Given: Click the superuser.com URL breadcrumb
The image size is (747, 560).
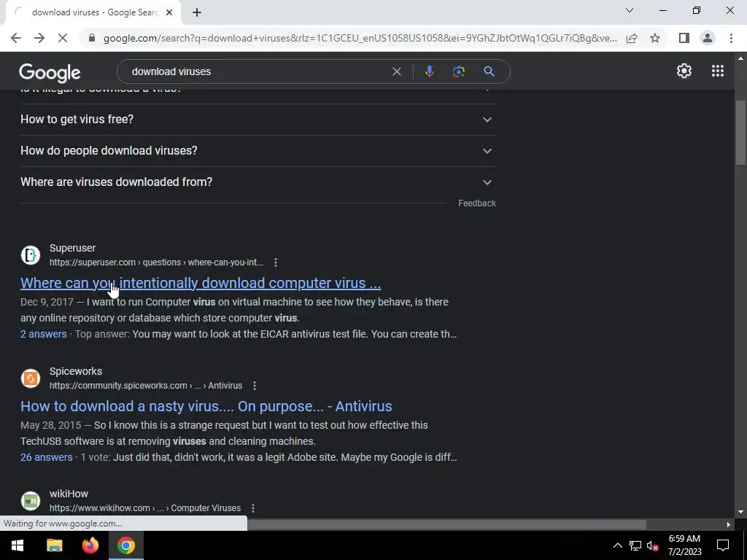Looking at the screenshot, I should point(156,262).
